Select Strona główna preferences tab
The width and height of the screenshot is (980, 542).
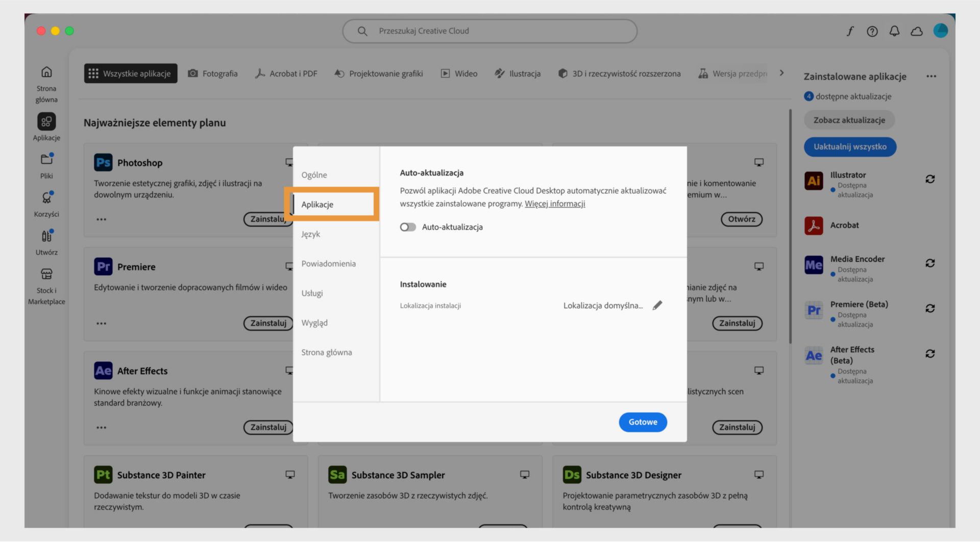click(327, 353)
